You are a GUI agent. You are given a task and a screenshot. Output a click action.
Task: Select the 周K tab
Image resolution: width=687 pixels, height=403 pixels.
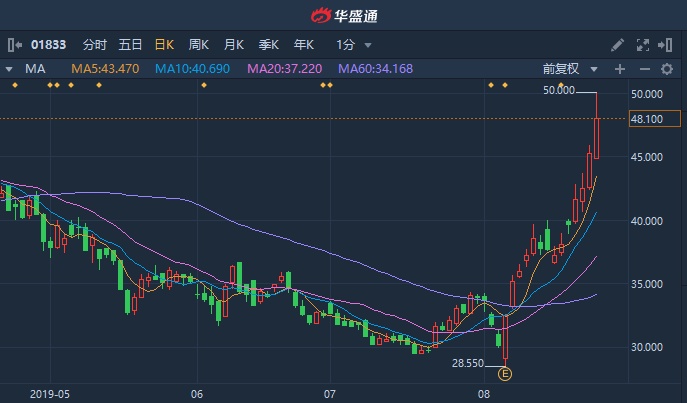click(198, 45)
